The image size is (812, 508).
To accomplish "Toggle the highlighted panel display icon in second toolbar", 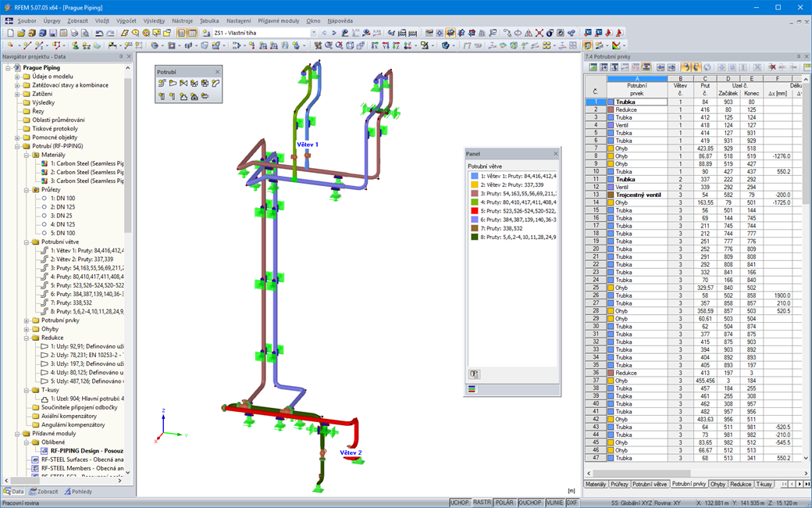I will point(588,45).
